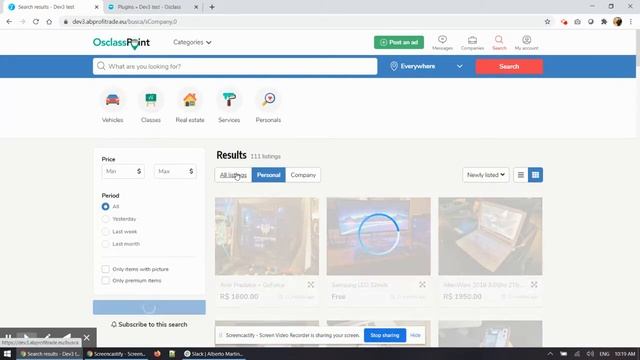Select the Classes category icon
This screenshot has width=640, height=360.
click(151, 100)
